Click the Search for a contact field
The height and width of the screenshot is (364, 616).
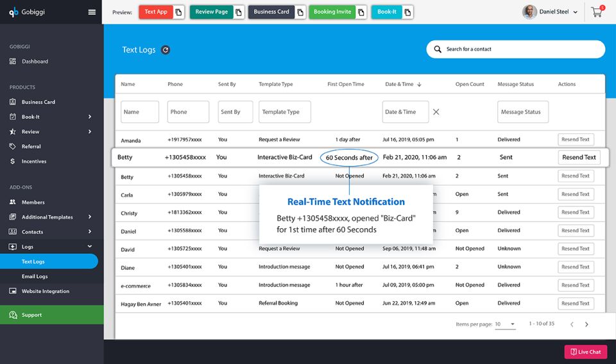point(516,49)
